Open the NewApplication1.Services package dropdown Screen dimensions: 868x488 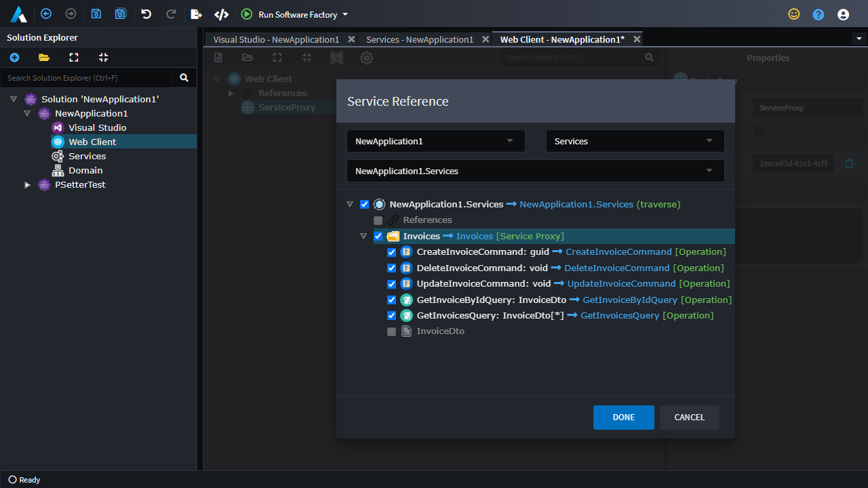pos(535,171)
